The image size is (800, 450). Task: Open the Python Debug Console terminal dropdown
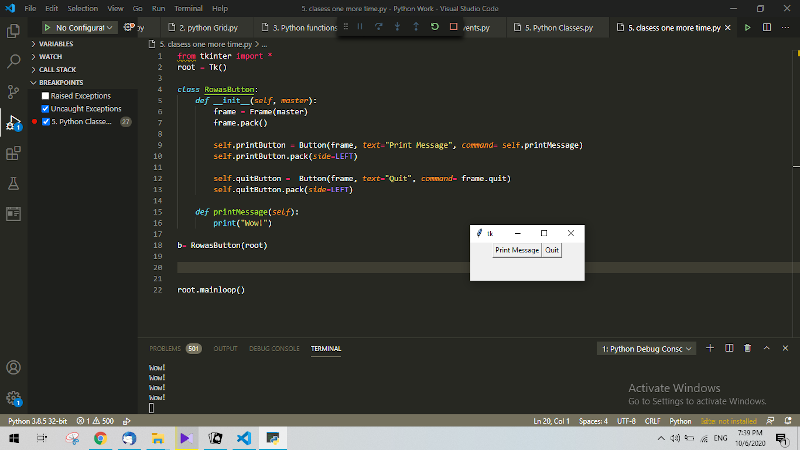(x=646, y=349)
